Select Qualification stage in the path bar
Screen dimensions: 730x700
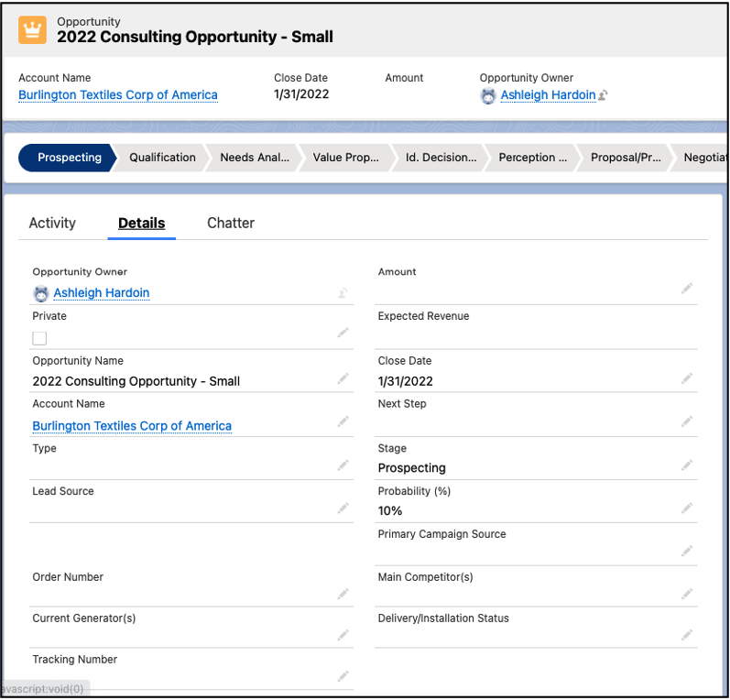click(x=162, y=158)
